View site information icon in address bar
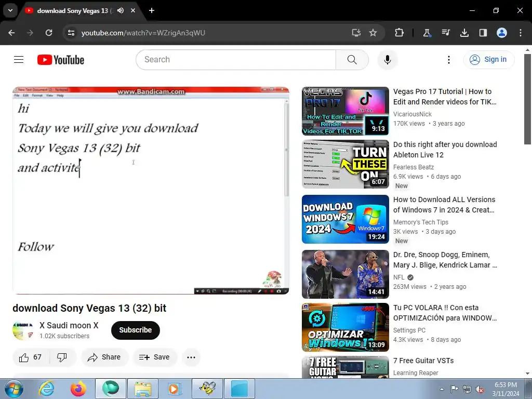Viewport: 532px width, 399px height. tap(71, 33)
